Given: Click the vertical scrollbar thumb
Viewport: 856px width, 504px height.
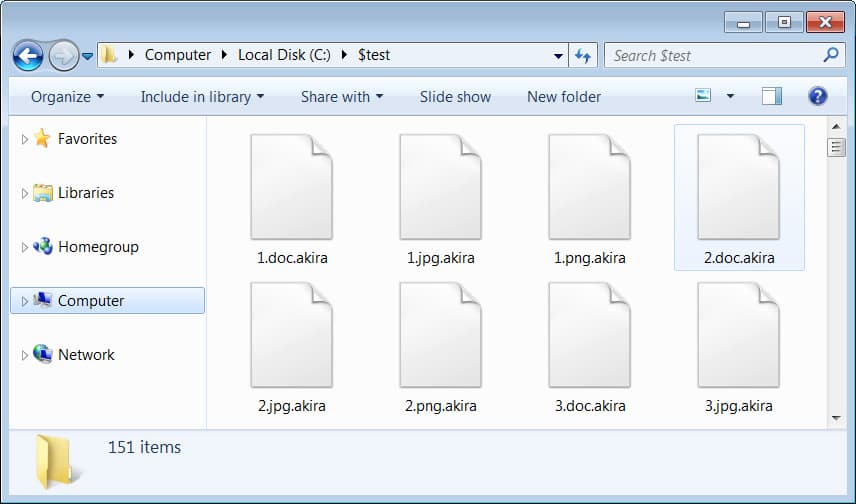Looking at the screenshot, I should [x=836, y=148].
